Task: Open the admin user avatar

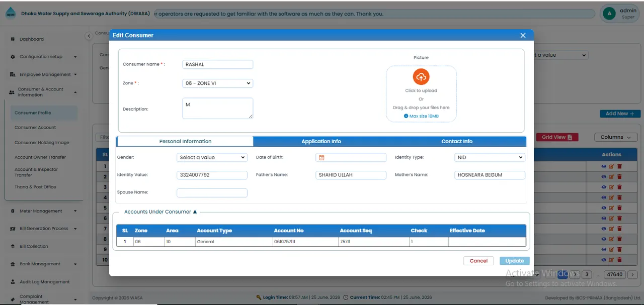Action: pyautogui.click(x=609, y=14)
